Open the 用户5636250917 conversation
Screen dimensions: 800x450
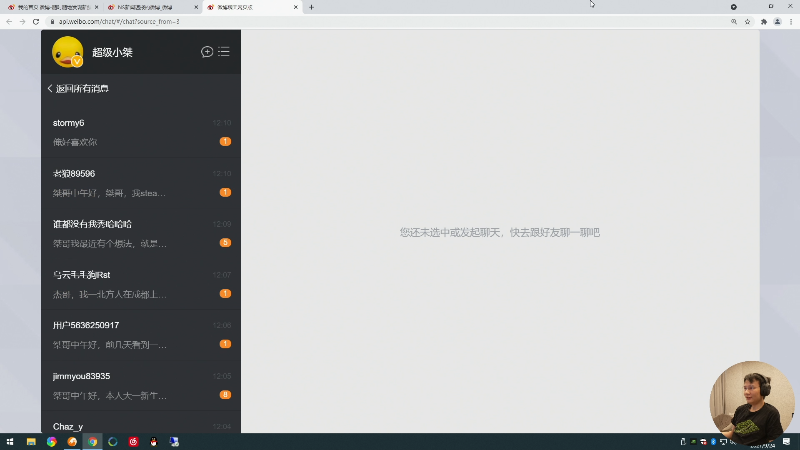(141, 335)
